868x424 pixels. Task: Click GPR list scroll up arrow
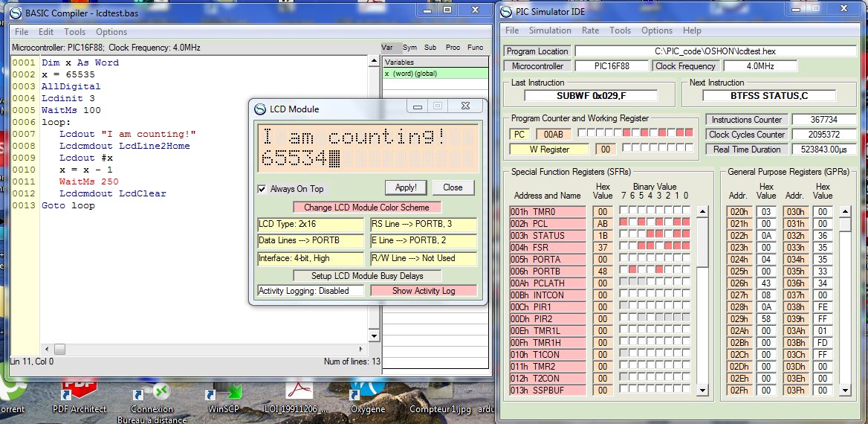coord(845,212)
